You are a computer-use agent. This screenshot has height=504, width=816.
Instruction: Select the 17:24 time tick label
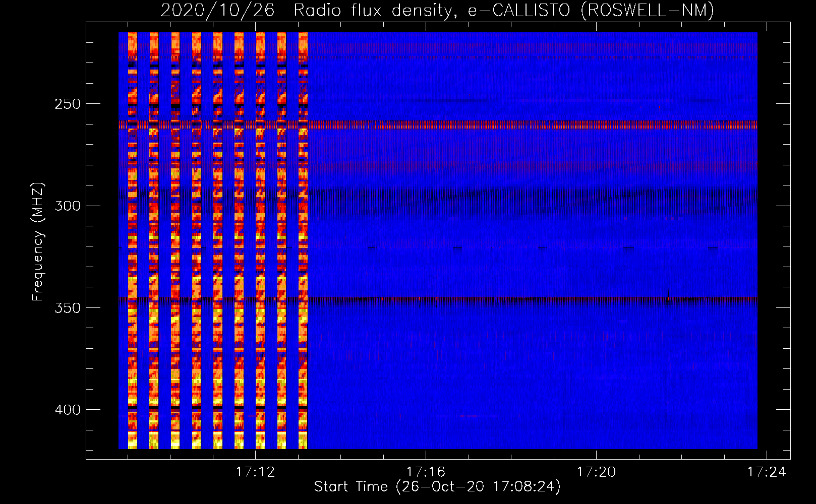click(766, 472)
